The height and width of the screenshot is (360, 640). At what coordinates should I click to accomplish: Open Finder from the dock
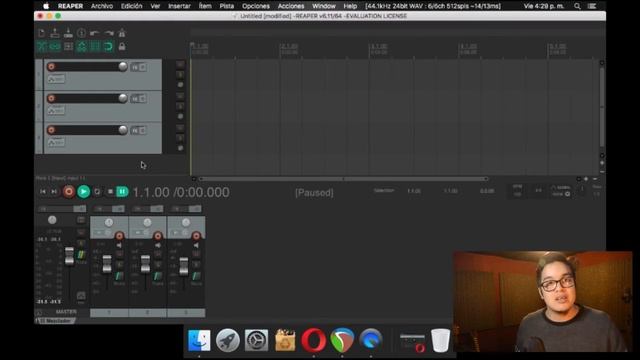199,340
